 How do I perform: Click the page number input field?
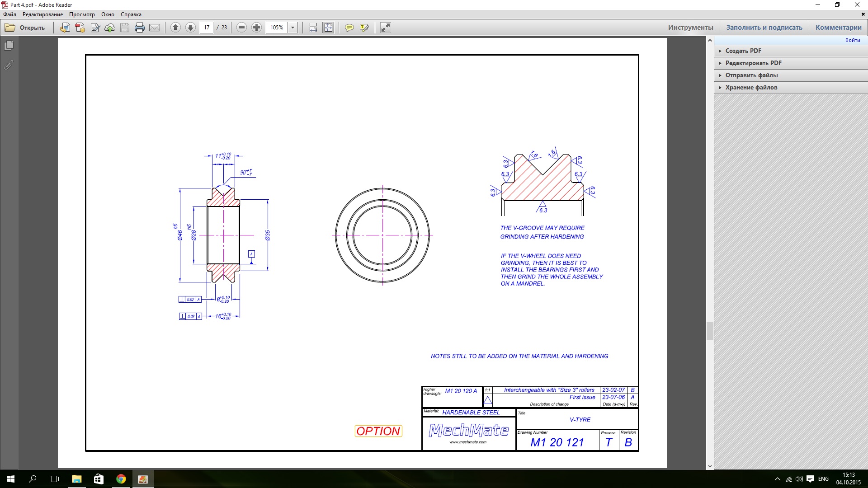(x=207, y=28)
